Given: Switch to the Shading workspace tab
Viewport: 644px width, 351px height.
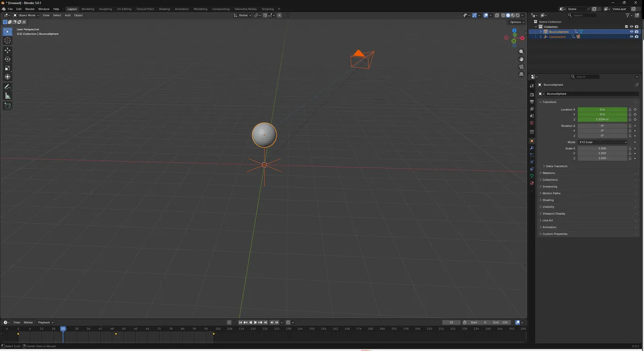Looking at the screenshot, I should point(164,9).
